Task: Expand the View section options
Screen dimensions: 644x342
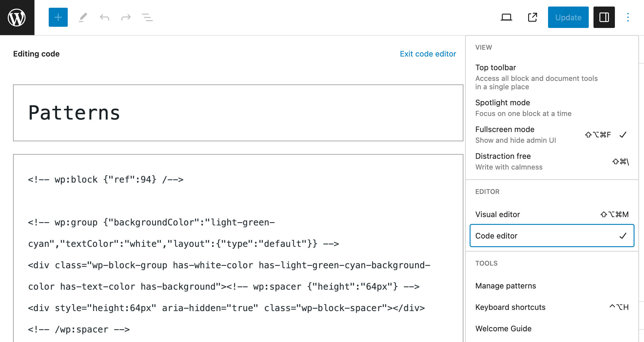Action: [483, 47]
